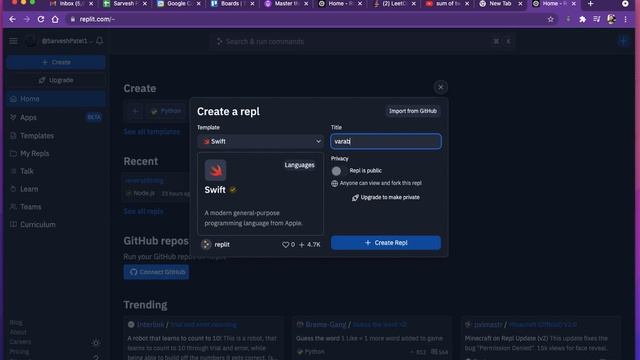This screenshot has width=640, height=360.
Task: Open the browser extensions puzzle icon
Action: 582,19
